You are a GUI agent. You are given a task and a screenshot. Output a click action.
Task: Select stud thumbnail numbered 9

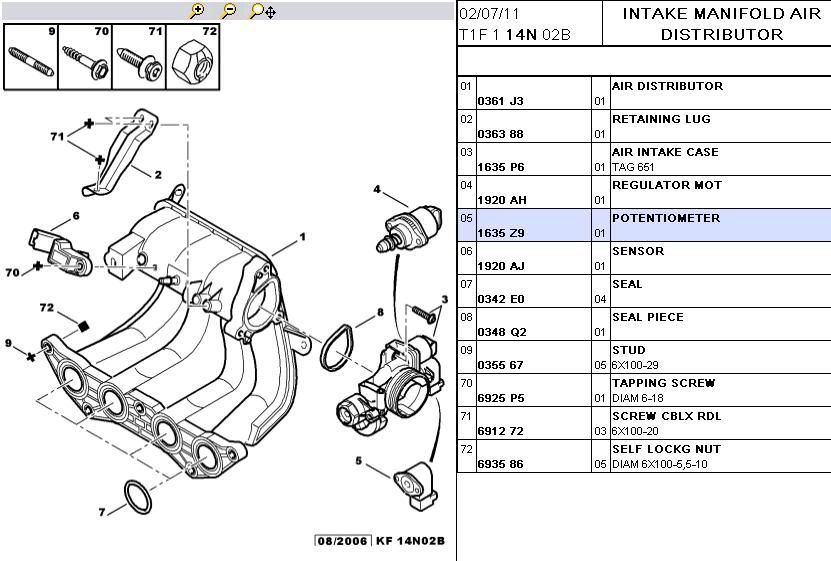[x=31, y=57]
